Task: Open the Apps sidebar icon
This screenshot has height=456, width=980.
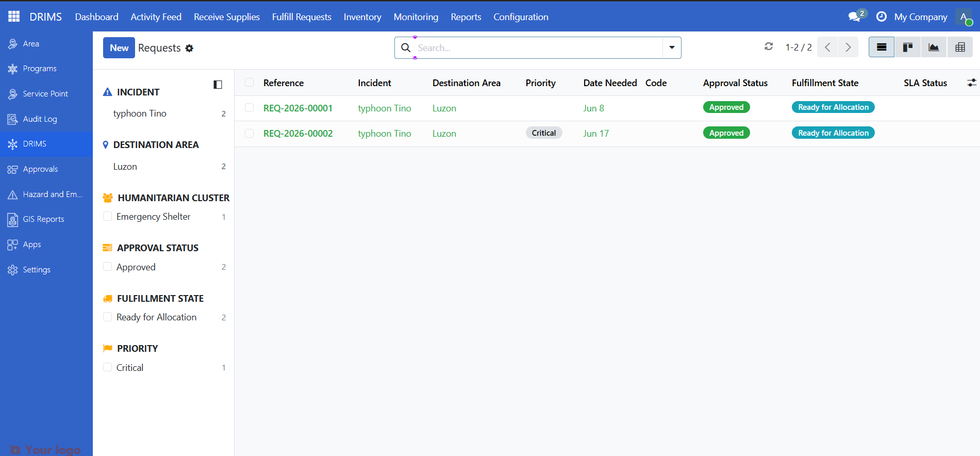Action: (13, 245)
